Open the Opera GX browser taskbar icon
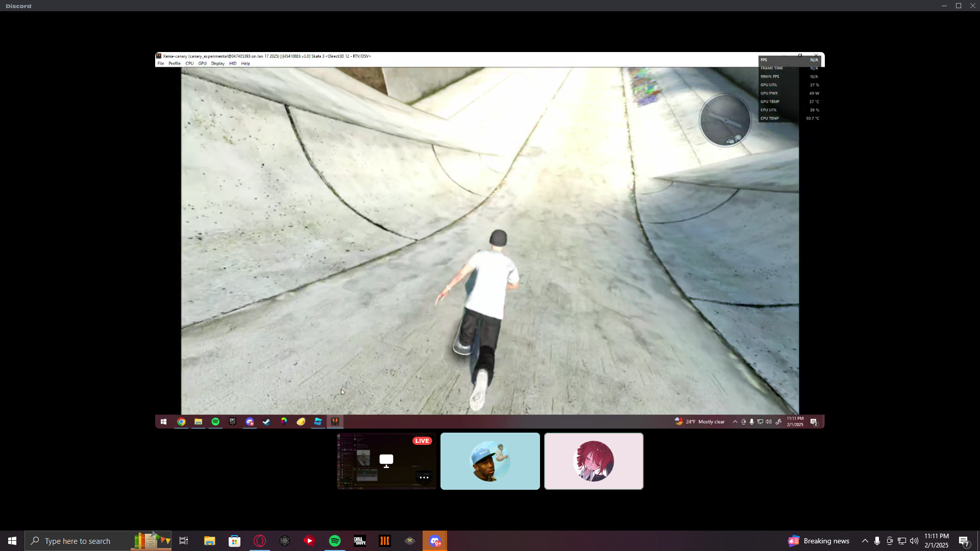This screenshot has height=551, width=980. coord(260,541)
